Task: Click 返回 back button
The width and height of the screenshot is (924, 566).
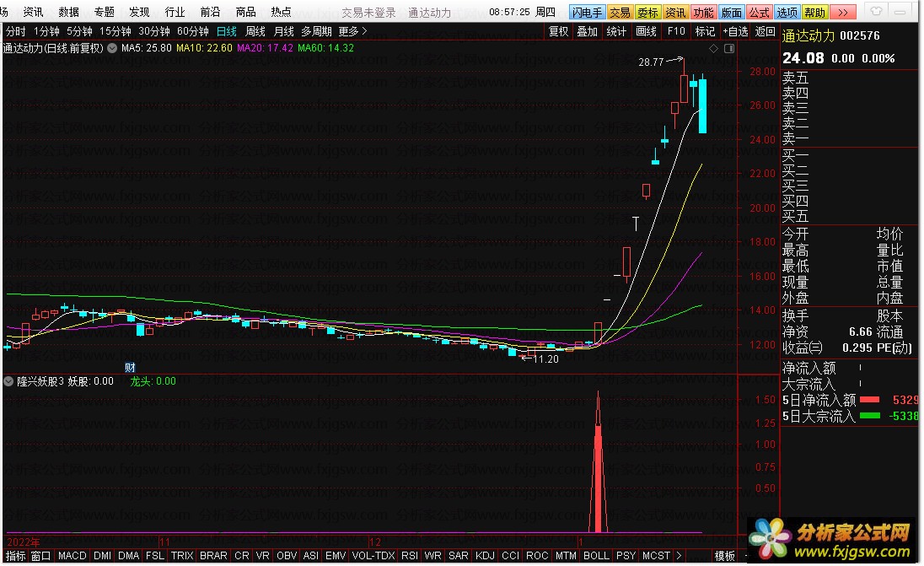Action: [765, 31]
